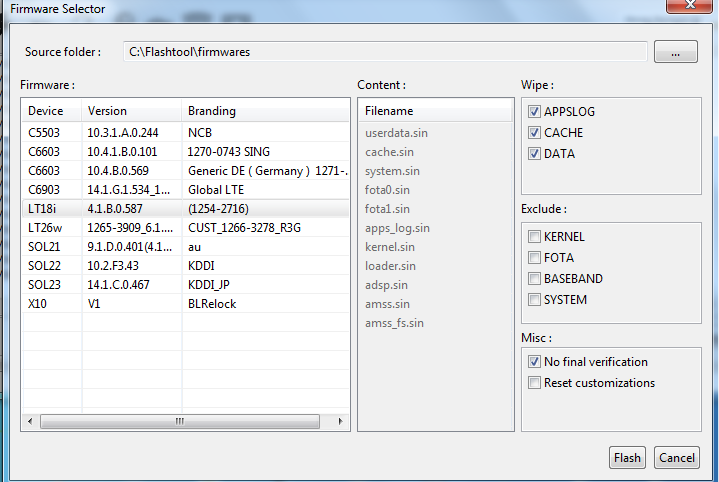Toggle the CACHE wipe checkbox
The image size is (719, 482).
tap(535, 133)
